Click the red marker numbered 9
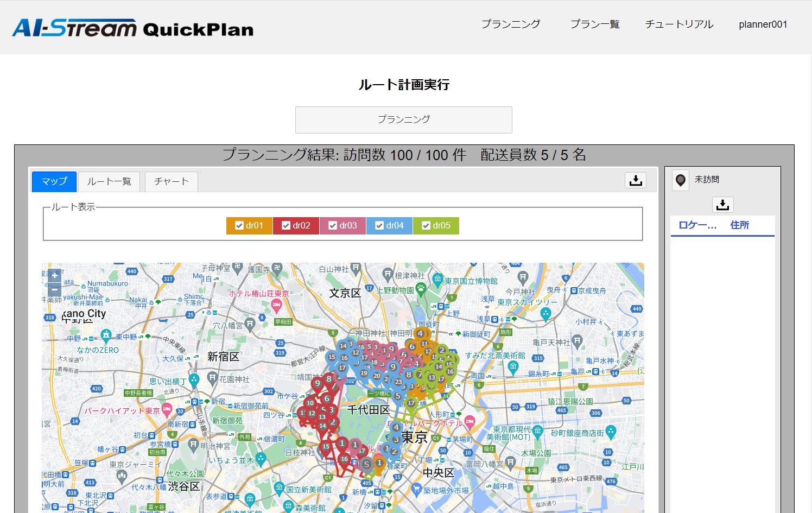The height and width of the screenshot is (513, 812). pyautogui.click(x=318, y=383)
